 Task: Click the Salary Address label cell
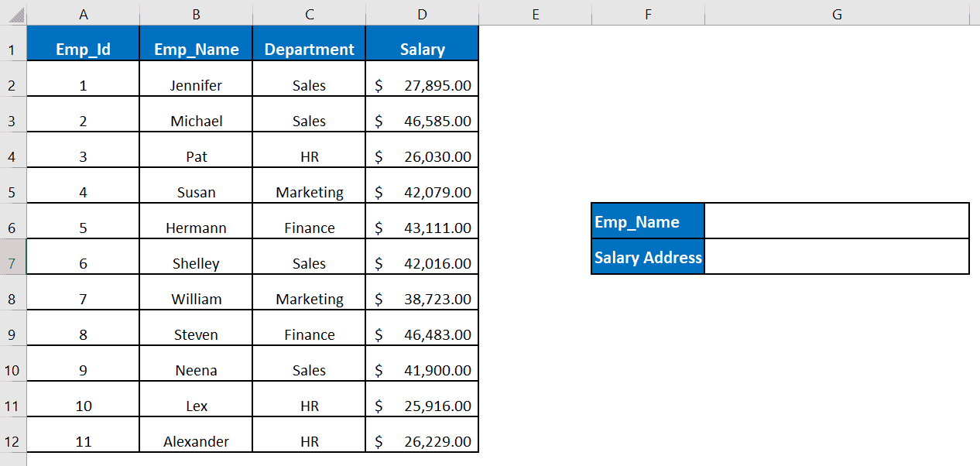647,257
